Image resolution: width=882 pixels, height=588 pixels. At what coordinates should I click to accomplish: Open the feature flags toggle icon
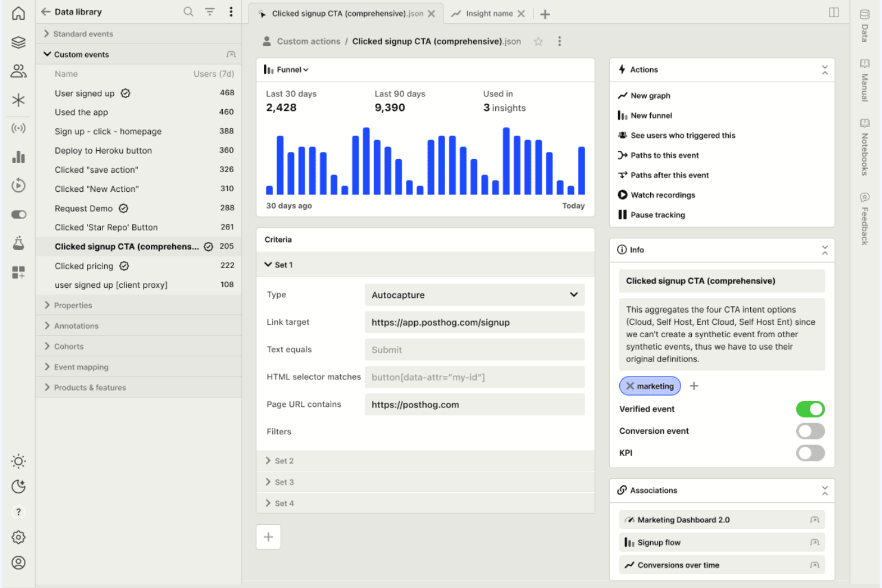[18, 214]
